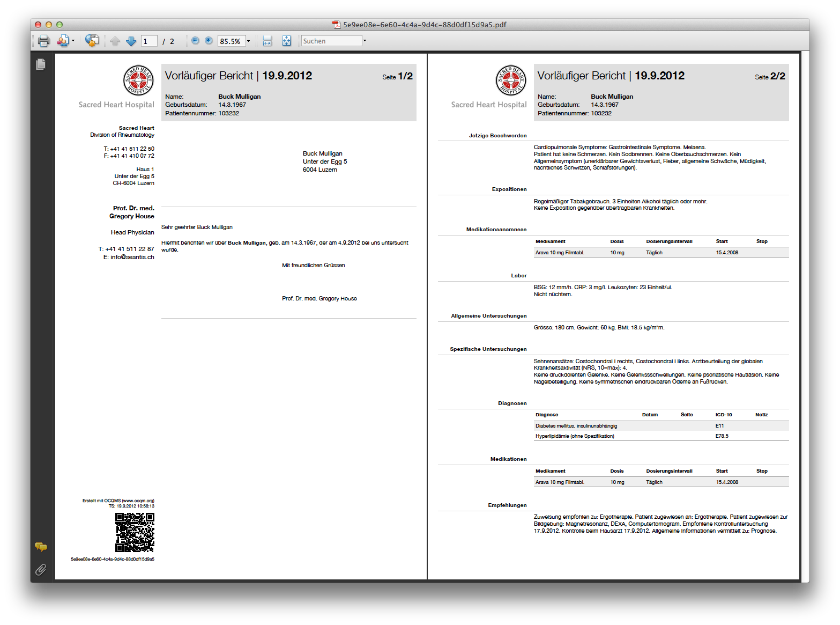Open the page thumbnails sidebar icon
840x625 pixels.
pos(41,64)
